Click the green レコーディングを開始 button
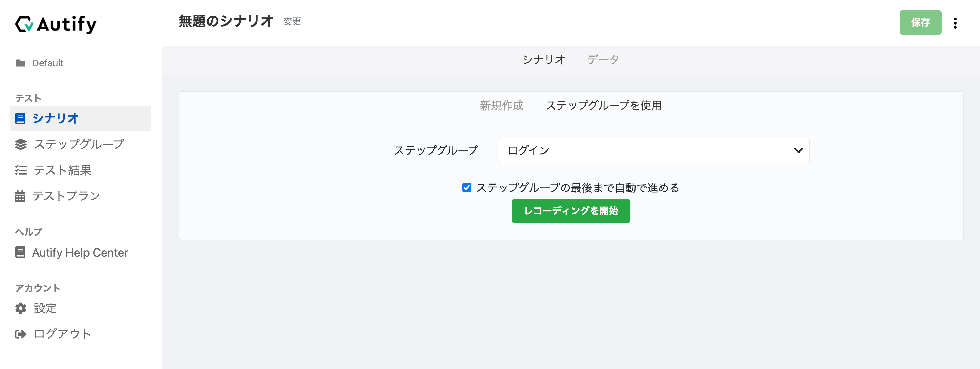 [x=571, y=211]
